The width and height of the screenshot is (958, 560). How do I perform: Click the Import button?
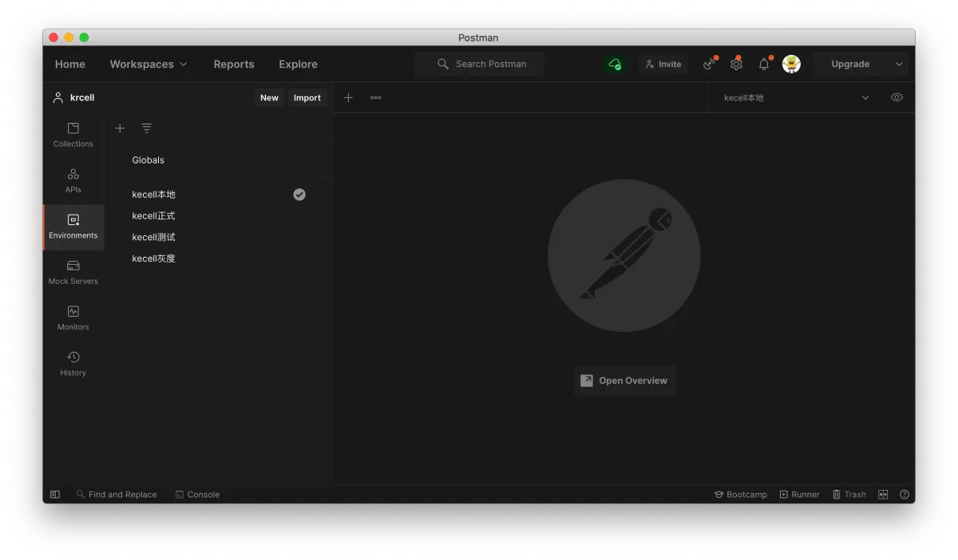click(x=307, y=98)
